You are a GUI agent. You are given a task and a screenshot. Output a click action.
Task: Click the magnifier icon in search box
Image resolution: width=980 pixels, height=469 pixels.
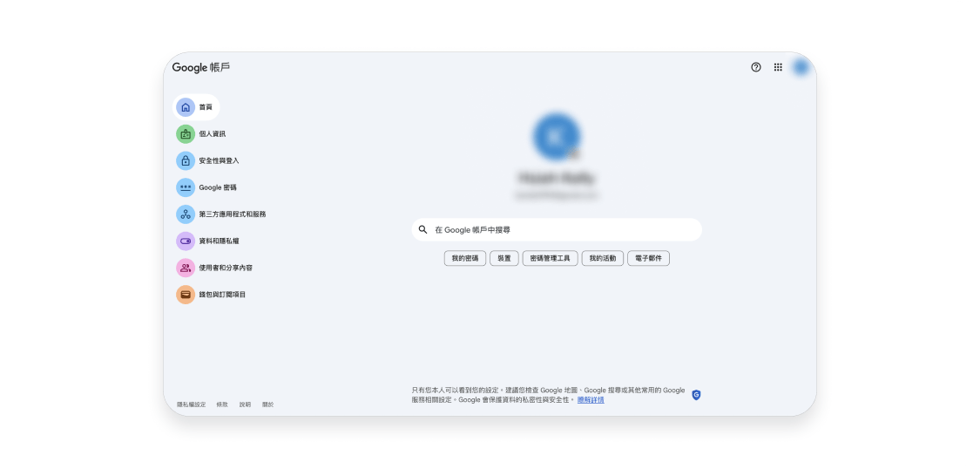423,229
